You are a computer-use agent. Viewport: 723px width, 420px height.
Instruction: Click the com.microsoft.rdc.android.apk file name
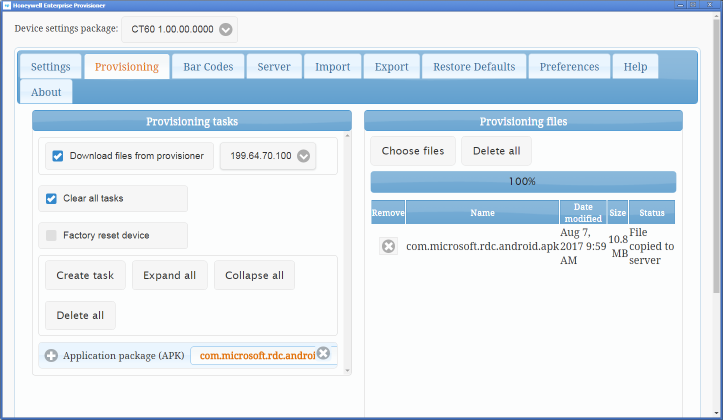(482, 246)
